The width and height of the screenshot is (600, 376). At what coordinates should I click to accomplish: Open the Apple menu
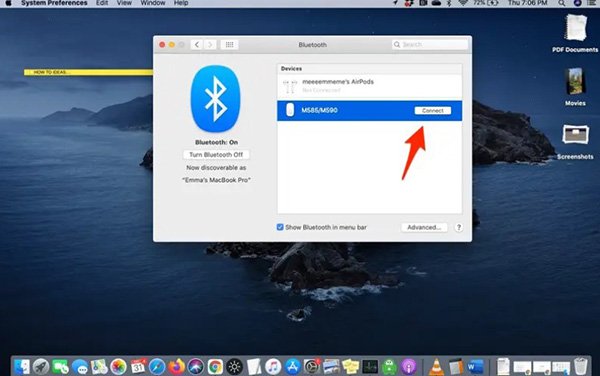(x=8, y=3)
